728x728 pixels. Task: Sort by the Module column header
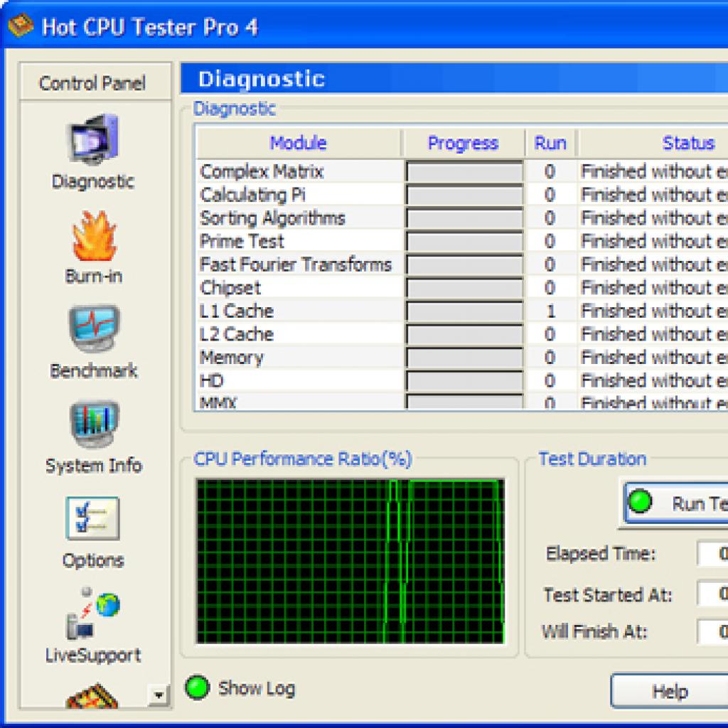click(x=298, y=143)
